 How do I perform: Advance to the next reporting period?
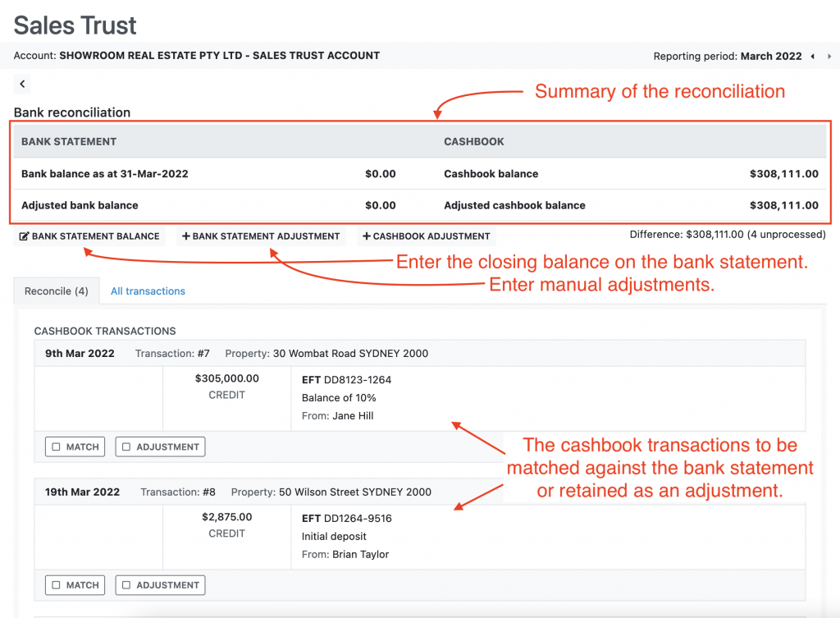(x=829, y=57)
